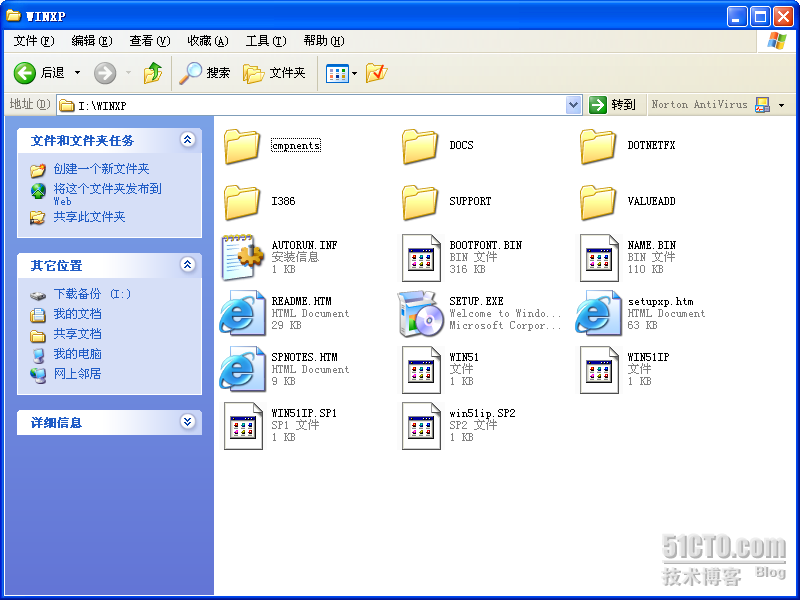This screenshot has height=600, width=800.
Task: Click the SETUP.EXE file name text
Action: [477, 302]
